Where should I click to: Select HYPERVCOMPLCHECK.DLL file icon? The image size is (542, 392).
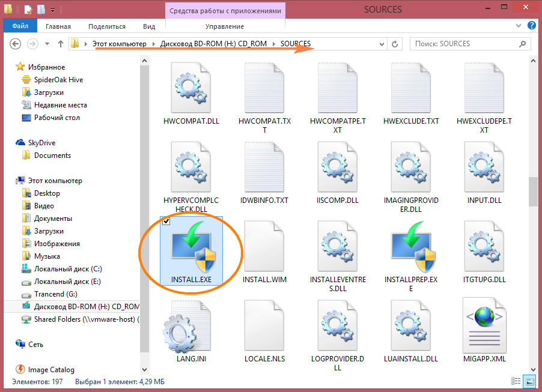[x=191, y=167]
